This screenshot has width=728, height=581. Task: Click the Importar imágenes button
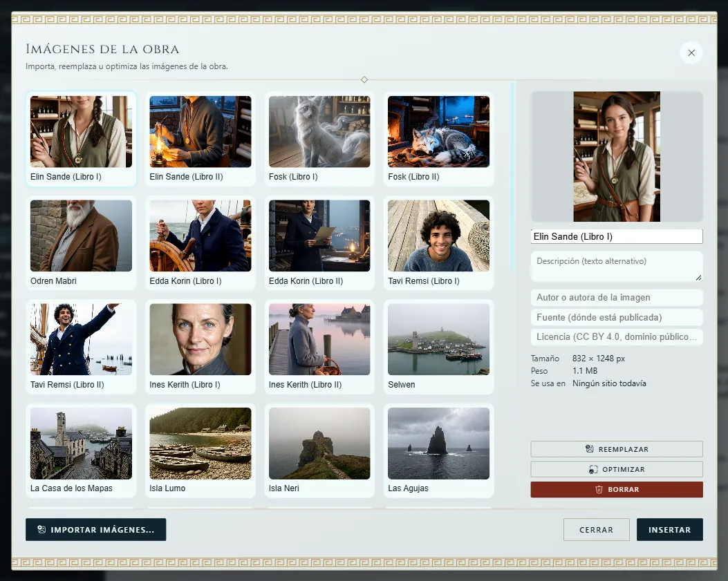(x=95, y=529)
